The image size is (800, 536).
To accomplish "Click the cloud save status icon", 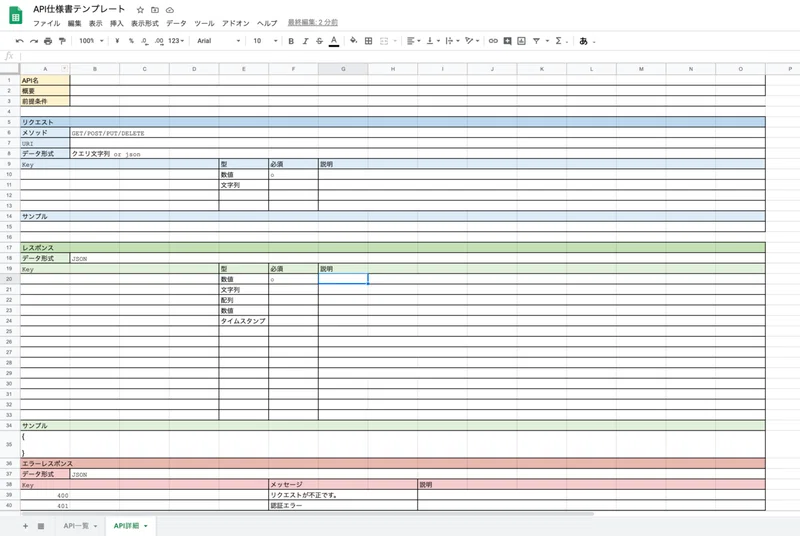I will click(170, 10).
